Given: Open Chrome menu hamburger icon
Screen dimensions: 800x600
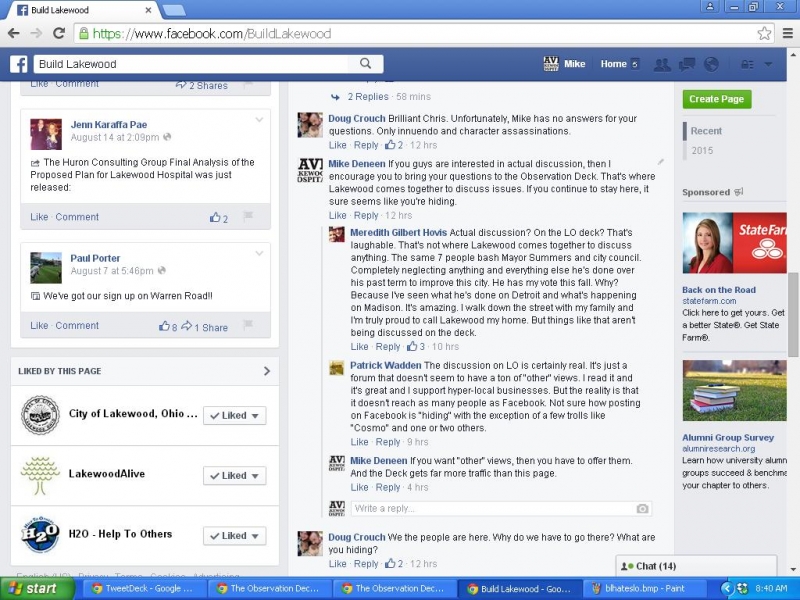Looking at the screenshot, I should pos(787,33).
